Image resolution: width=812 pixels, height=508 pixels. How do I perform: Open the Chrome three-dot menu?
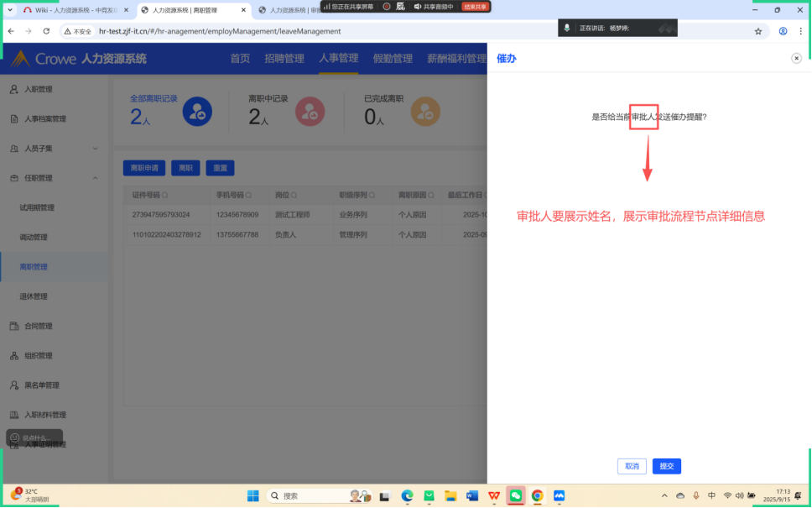pyautogui.click(x=800, y=31)
